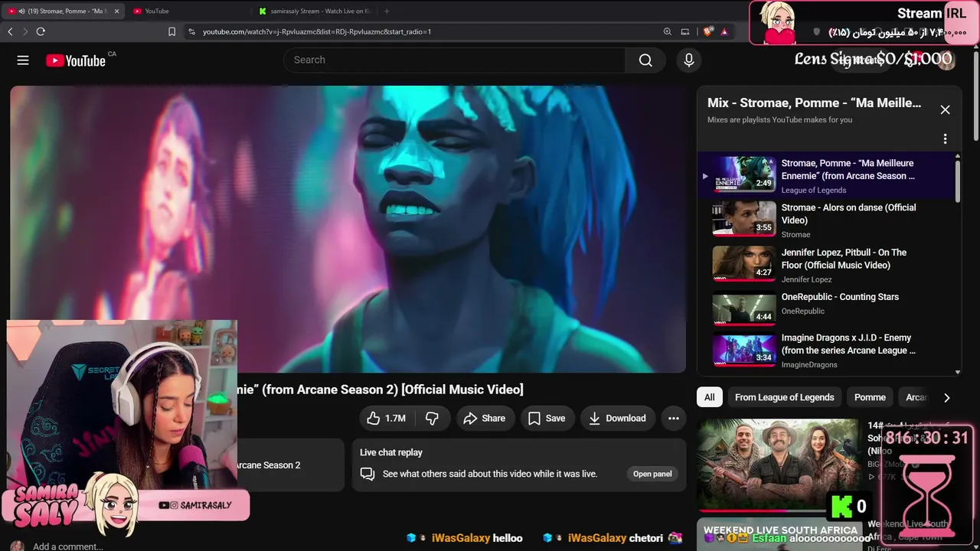This screenshot has height=551, width=980.
Task: Open the OneRepublic Counting Stars thumbnail
Action: pyautogui.click(x=743, y=307)
